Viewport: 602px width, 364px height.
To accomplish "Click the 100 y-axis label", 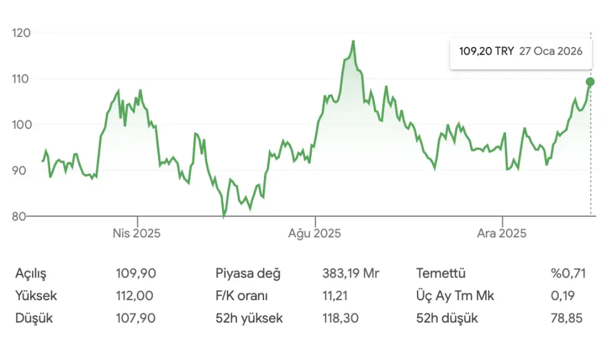I will click(20, 125).
